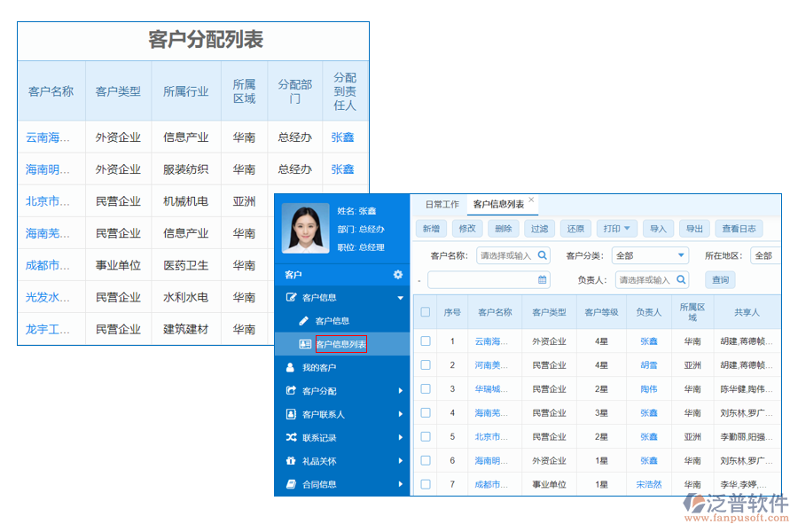798x532 pixels.
Task: Check the checkbox beside 北京市 row
Action: (426, 436)
